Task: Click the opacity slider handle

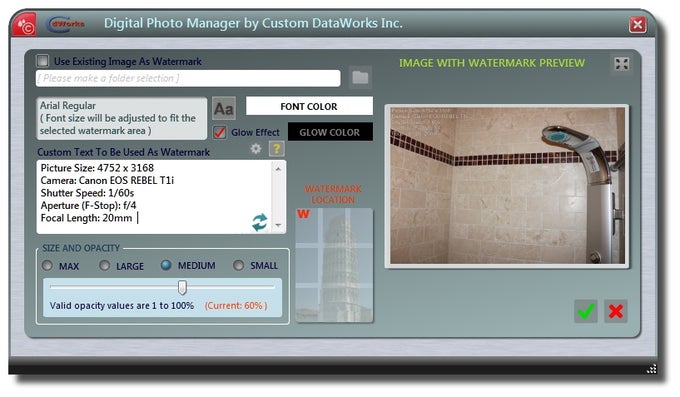Action: (183, 287)
